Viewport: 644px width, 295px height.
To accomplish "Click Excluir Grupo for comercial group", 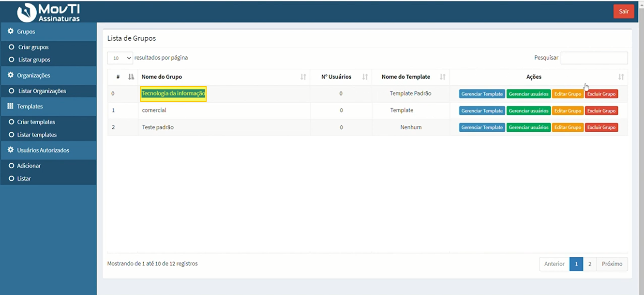I will pyautogui.click(x=601, y=111).
